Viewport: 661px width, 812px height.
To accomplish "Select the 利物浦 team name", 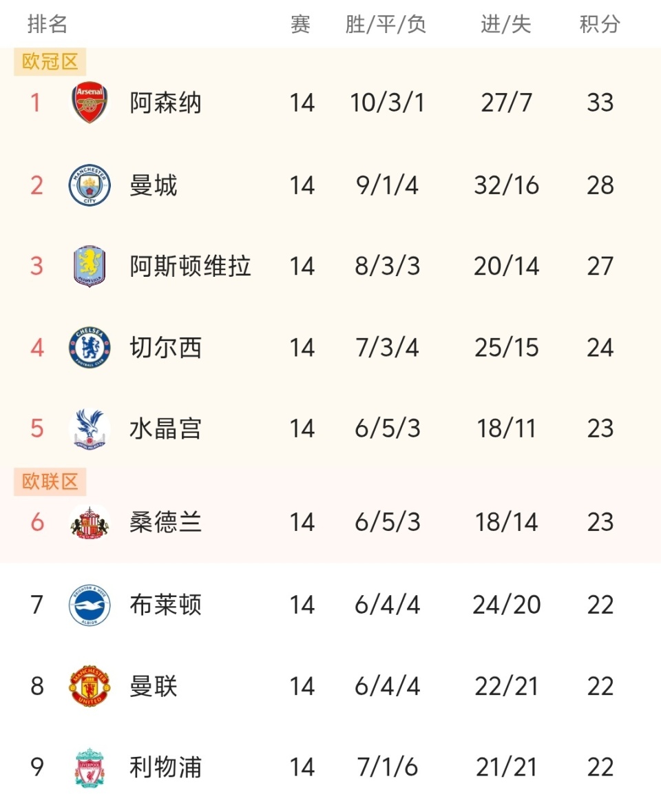I will coord(165,767).
